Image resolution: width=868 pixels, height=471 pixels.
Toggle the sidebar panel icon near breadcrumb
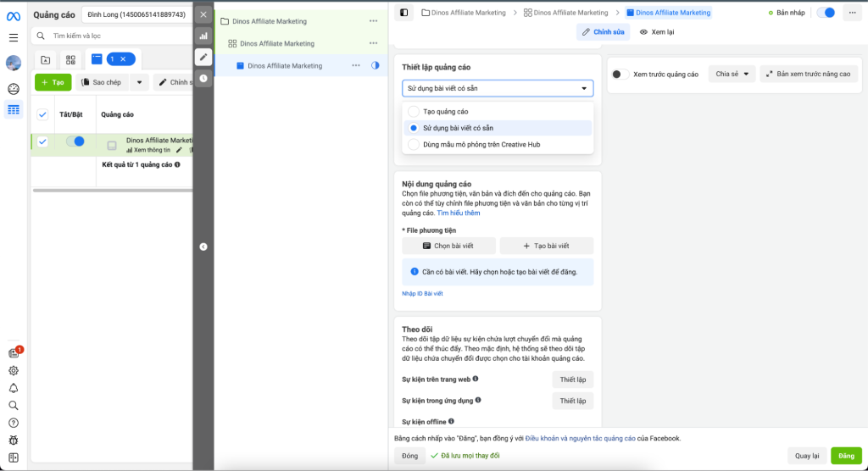click(404, 13)
